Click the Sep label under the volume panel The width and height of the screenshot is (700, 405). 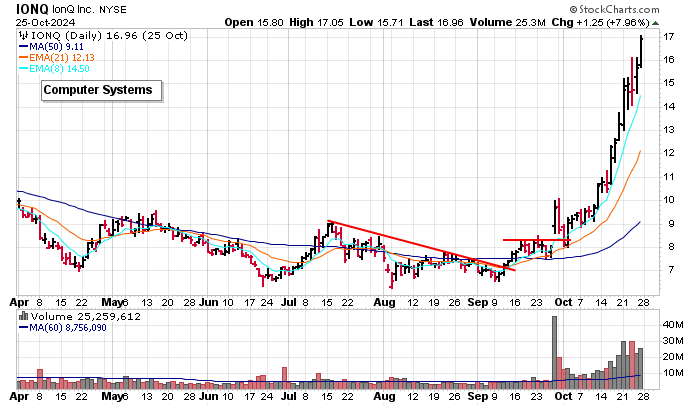pos(478,396)
